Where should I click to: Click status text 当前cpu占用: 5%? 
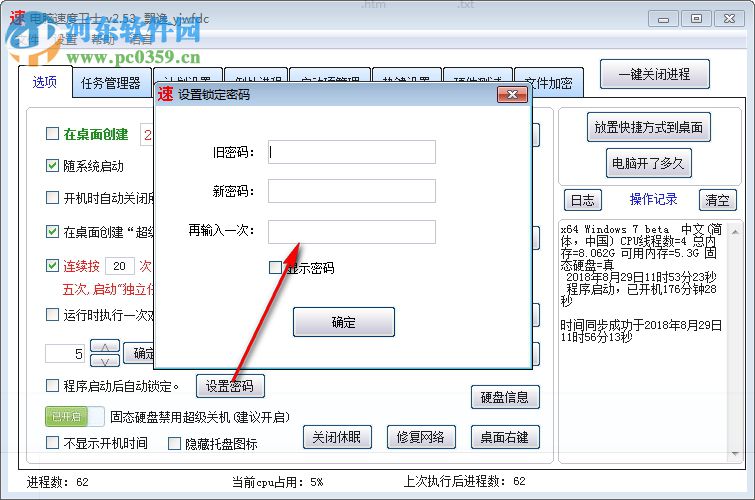(277, 482)
